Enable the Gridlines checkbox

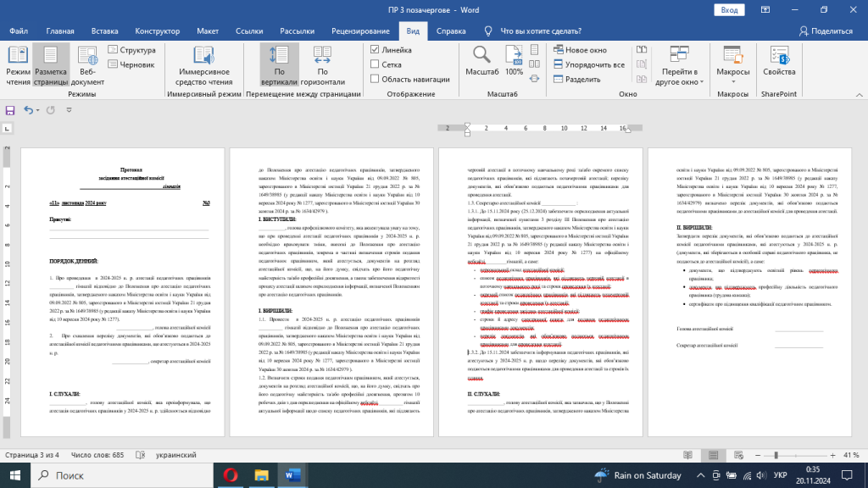375,64
